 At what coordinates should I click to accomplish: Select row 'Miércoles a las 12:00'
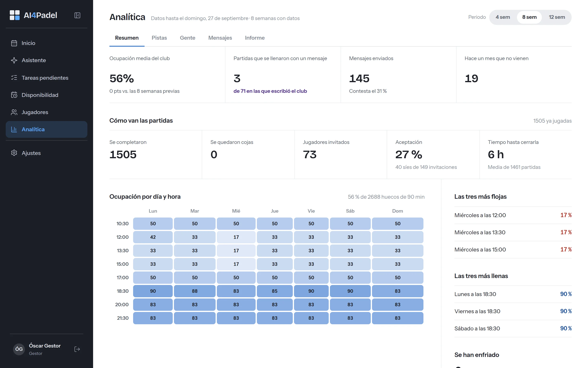[513, 215]
